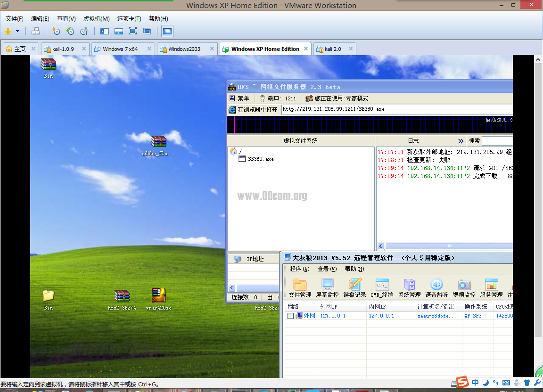Open 服务管理 tool
The image size is (543, 392).
click(x=492, y=288)
